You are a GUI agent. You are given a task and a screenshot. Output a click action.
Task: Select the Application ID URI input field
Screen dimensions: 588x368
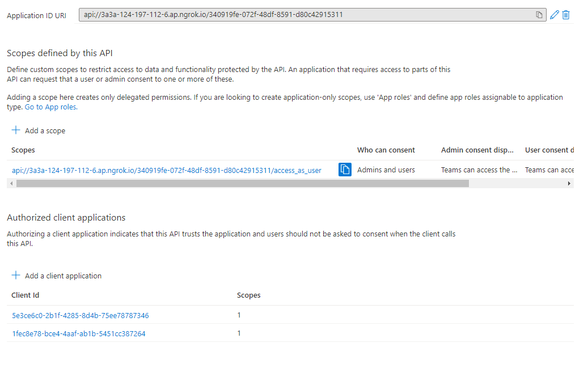coord(306,14)
